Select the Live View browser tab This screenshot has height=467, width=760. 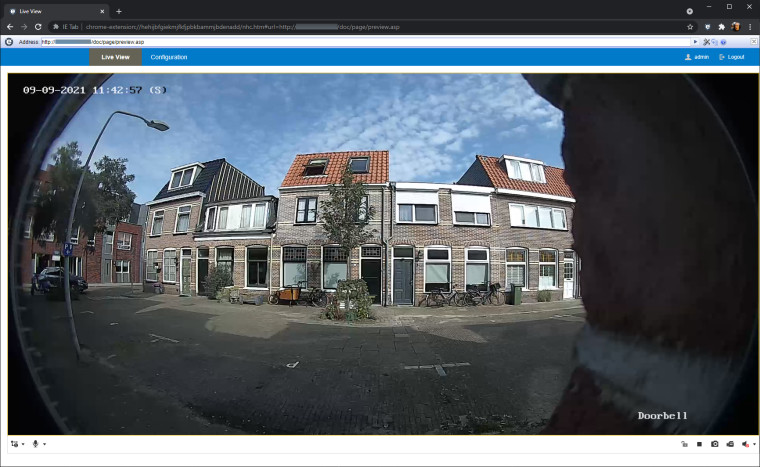(55, 11)
